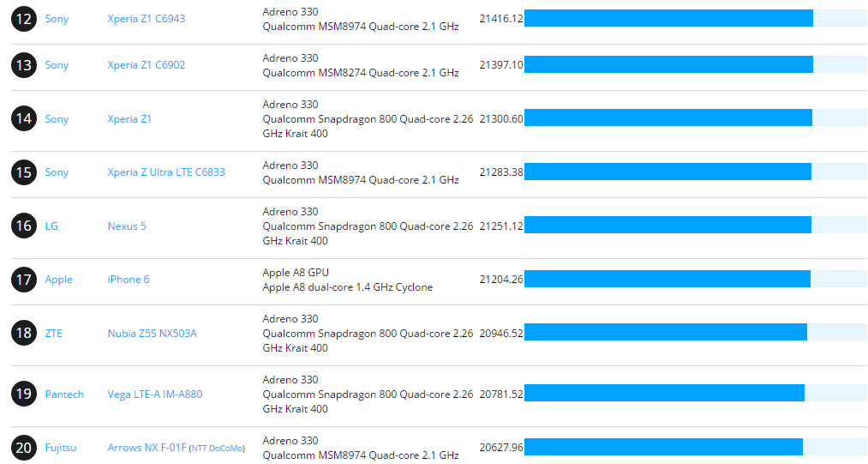
Task: Open the Pantech manufacturer link
Action: 64,395
